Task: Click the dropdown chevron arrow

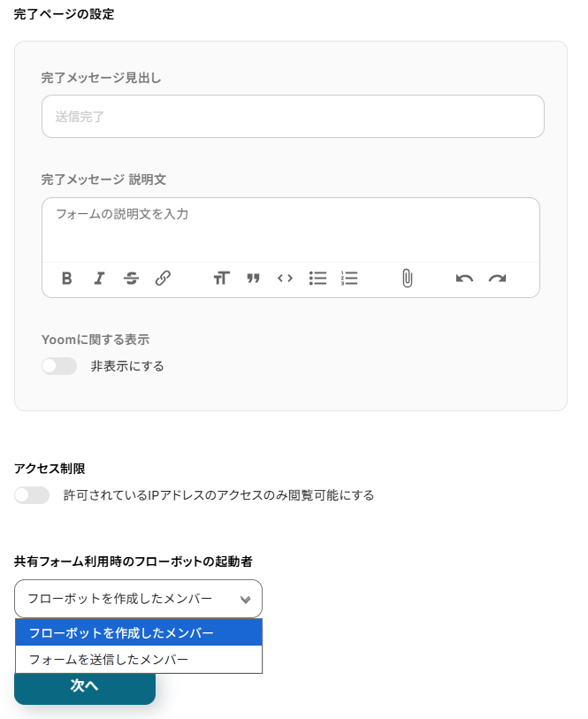Action: pos(245,600)
